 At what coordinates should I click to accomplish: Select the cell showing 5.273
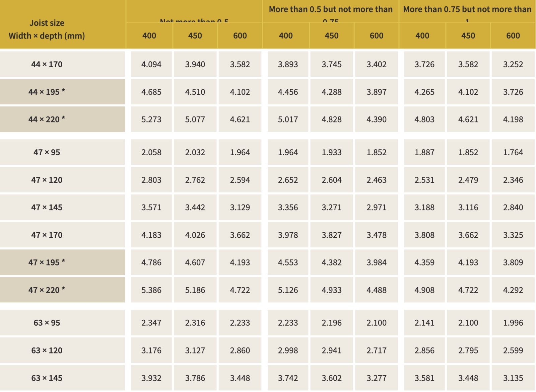click(151, 120)
